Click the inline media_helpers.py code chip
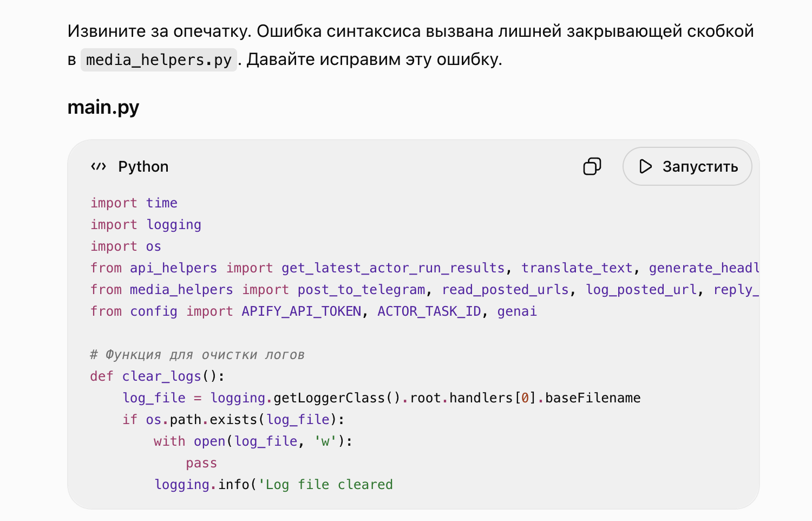Viewport: 812px width, 521px height. [159, 60]
